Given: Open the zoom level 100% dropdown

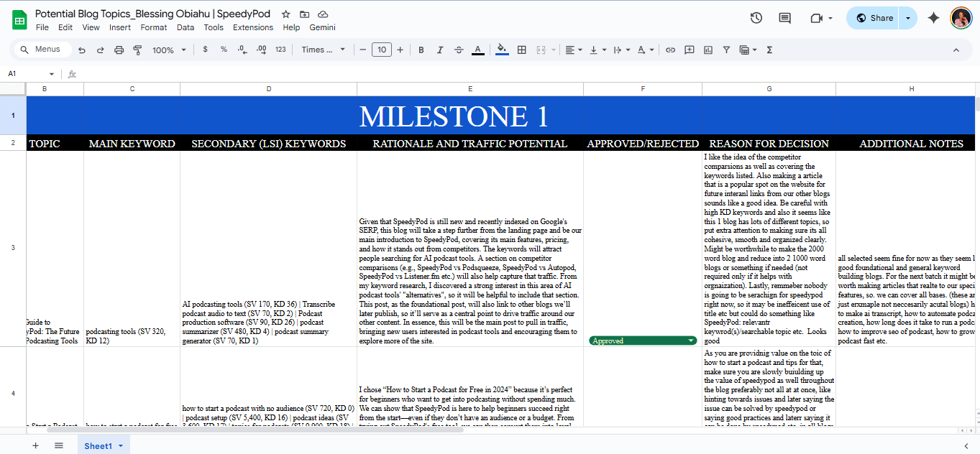Looking at the screenshot, I should coord(168,50).
